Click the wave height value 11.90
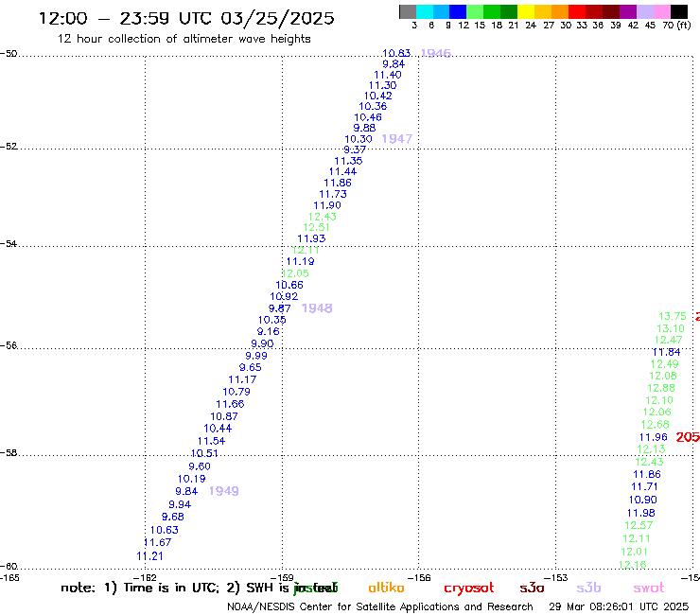The image size is (700, 615). (327, 205)
